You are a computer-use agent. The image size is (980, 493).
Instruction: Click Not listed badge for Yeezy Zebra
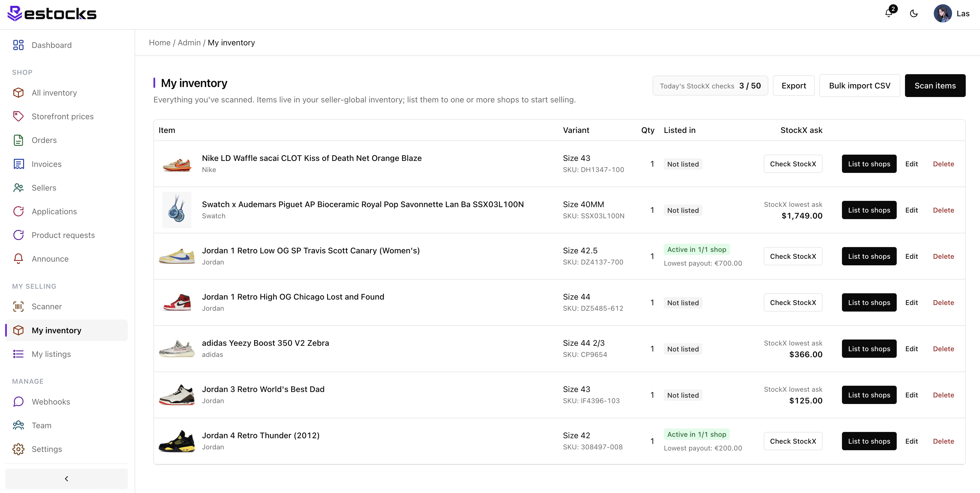(683, 349)
